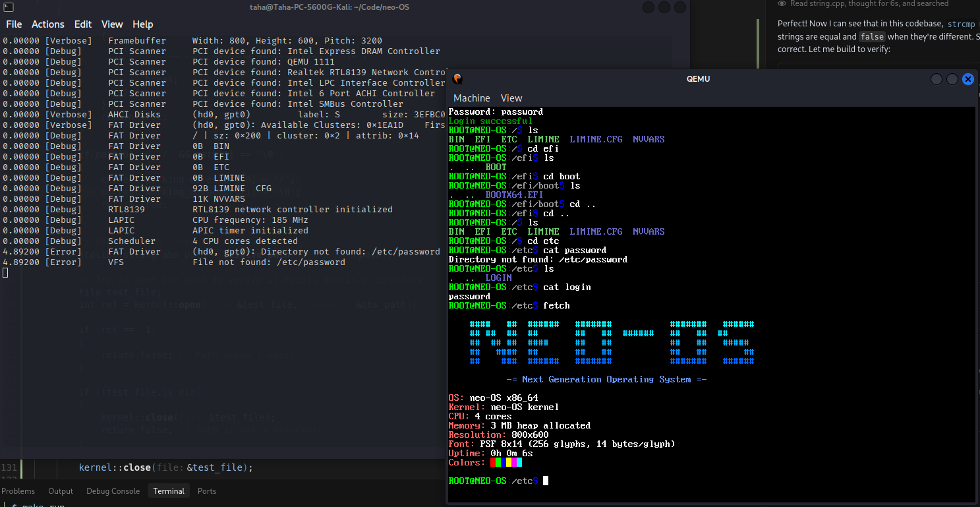Screen dimensions: 980x507
Task: Click 'Kernel: neo-OS kernel' in fetch output
Action: [504, 407]
